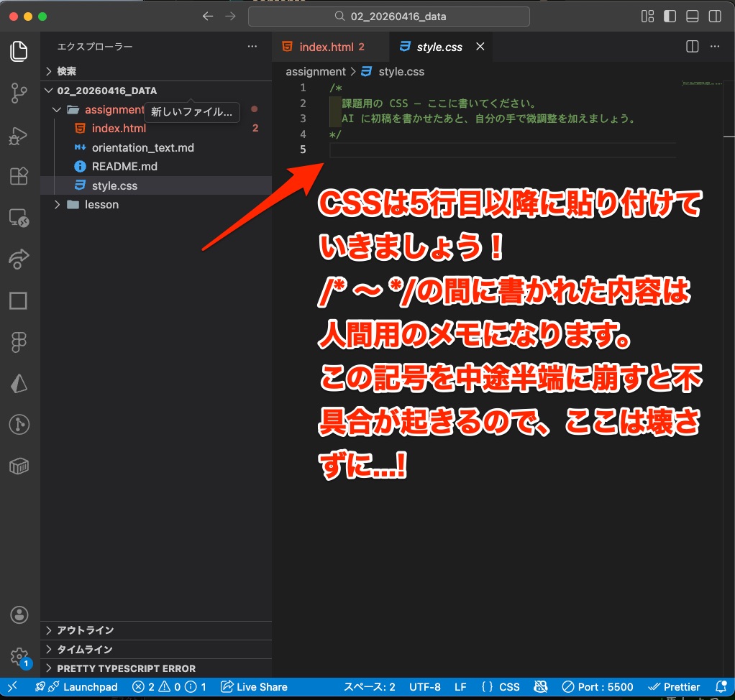The width and height of the screenshot is (735, 700).
Task: Split the editor to the right
Action: click(x=693, y=47)
